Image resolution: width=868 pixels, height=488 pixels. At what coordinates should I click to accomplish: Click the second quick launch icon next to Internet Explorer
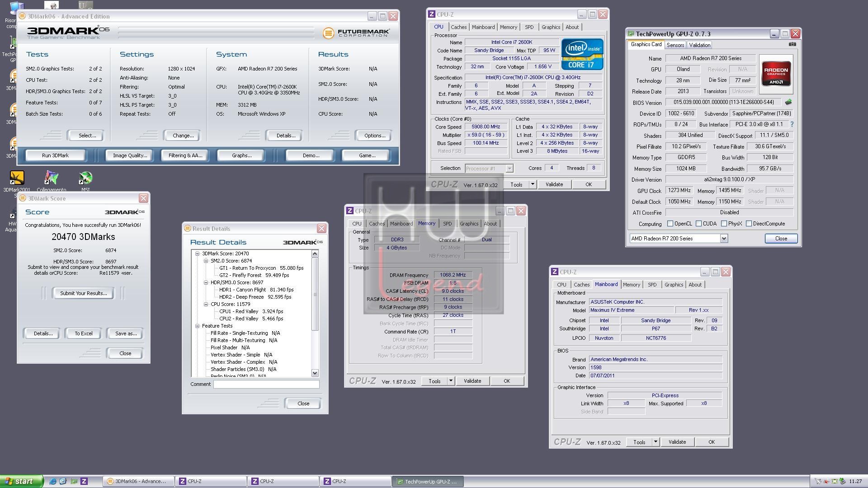pos(63,481)
